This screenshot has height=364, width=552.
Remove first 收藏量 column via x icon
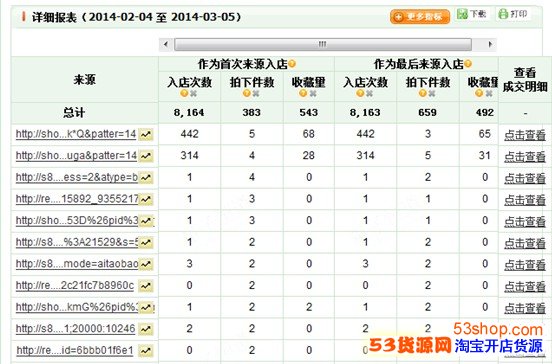pos(313,94)
